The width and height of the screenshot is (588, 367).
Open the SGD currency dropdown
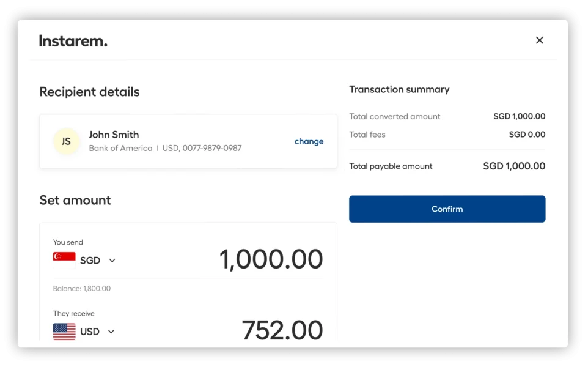[x=99, y=259]
